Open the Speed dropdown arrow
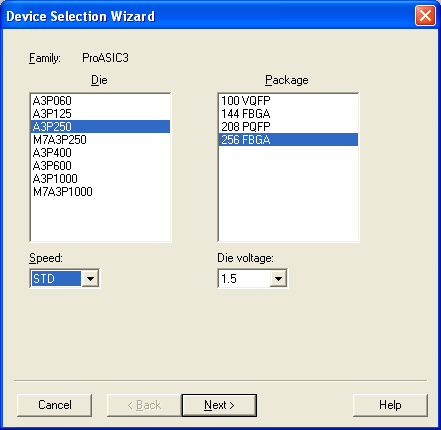The height and width of the screenshot is (430, 441). 90,278
